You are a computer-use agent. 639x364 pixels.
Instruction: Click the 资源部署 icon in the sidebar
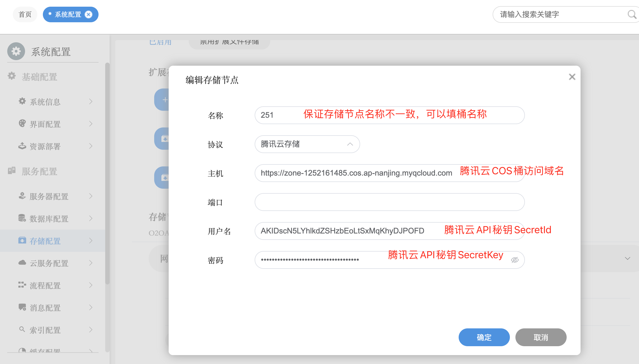[x=22, y=146]
